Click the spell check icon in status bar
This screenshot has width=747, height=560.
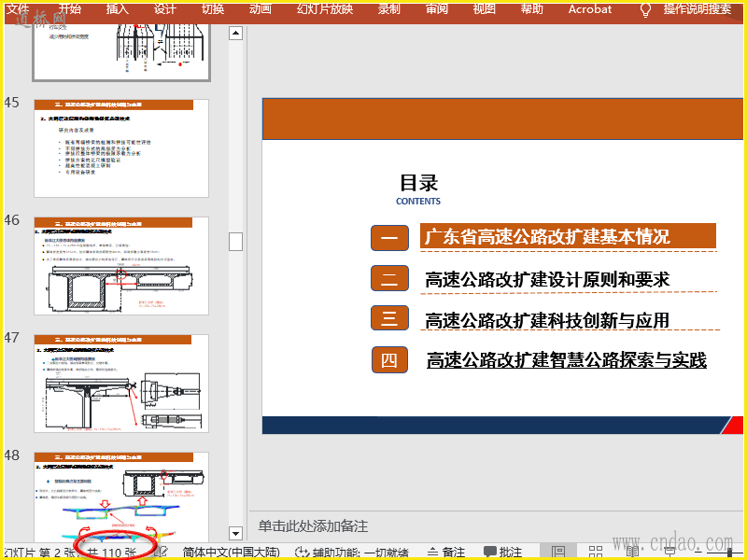161,553
